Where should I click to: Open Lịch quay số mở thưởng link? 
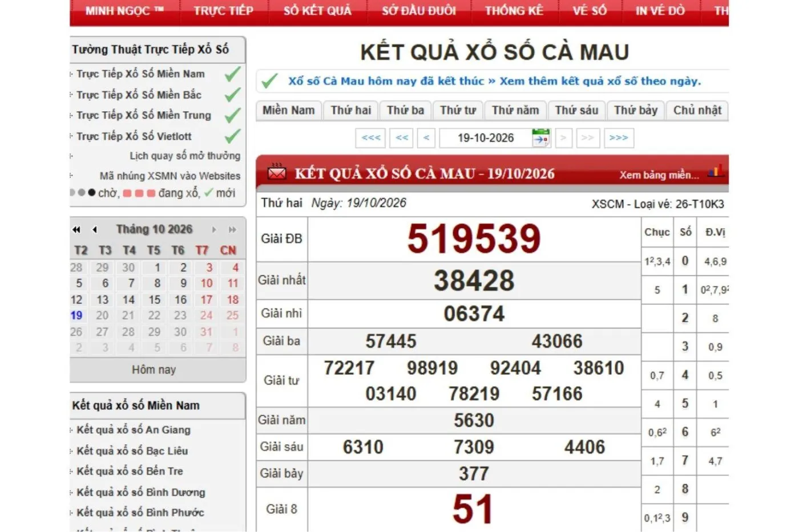coord(185,156)
